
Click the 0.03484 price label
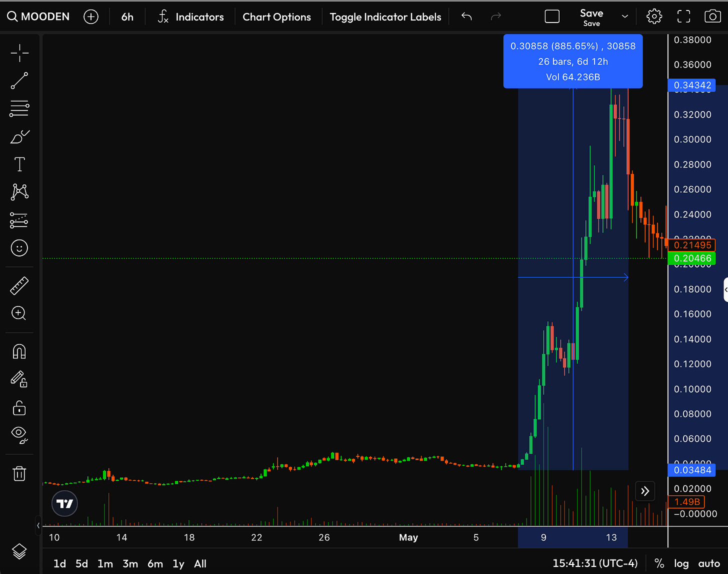[692, 470]
